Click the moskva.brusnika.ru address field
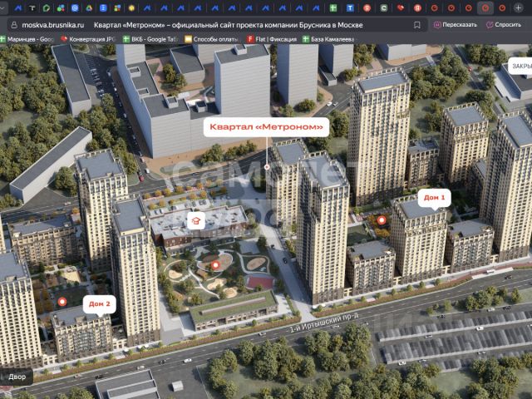The width and height of the screenshot is (532, 399). pyautogui.click(x=53, y=25)
